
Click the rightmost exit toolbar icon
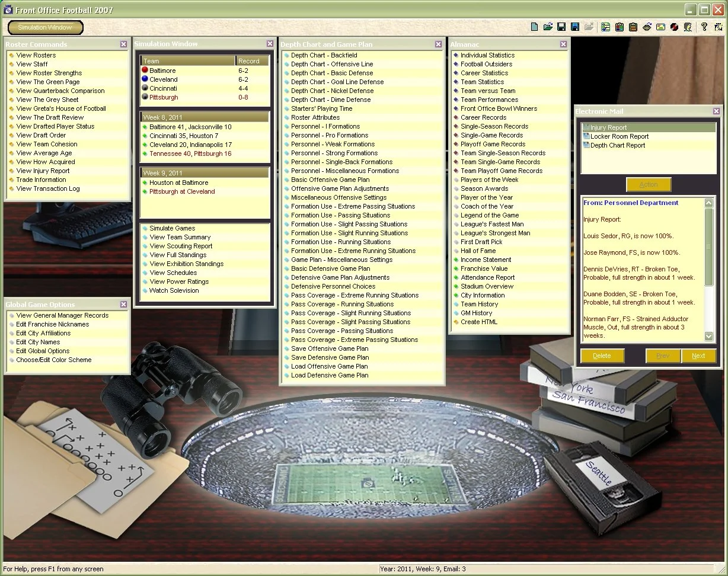(718, 26)
